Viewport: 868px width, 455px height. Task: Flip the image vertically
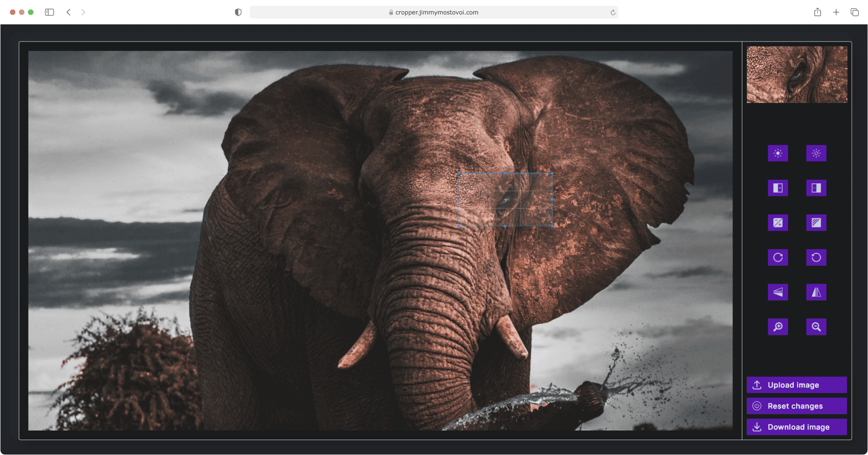pyautogui.click(x=778, y=292)
